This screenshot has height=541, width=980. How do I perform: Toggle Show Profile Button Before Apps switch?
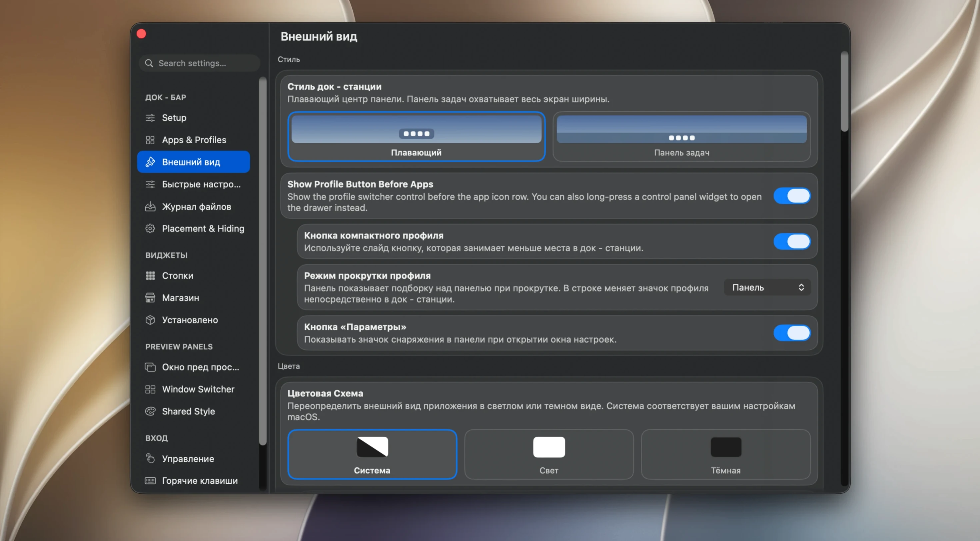click(792, 196)
